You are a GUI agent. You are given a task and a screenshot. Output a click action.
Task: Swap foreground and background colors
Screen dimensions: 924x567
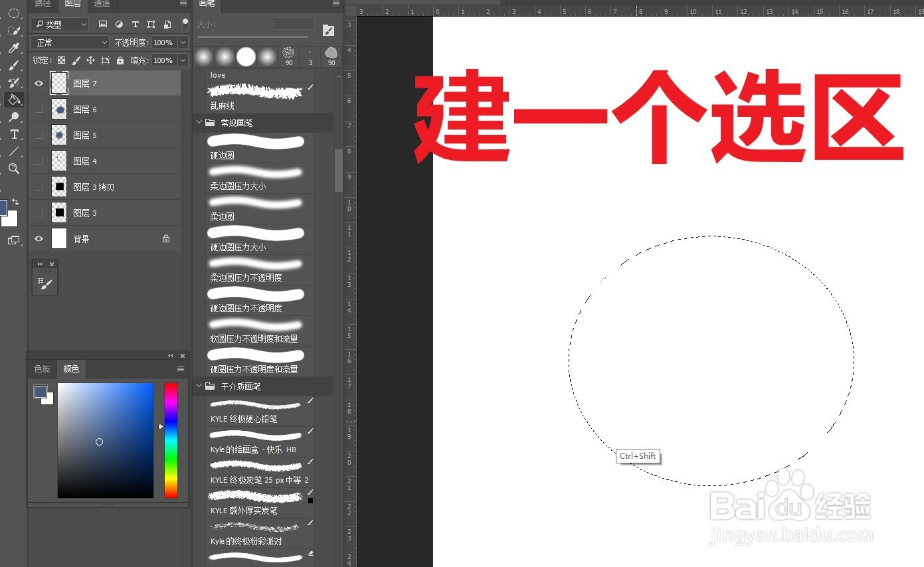coord(15,202)
